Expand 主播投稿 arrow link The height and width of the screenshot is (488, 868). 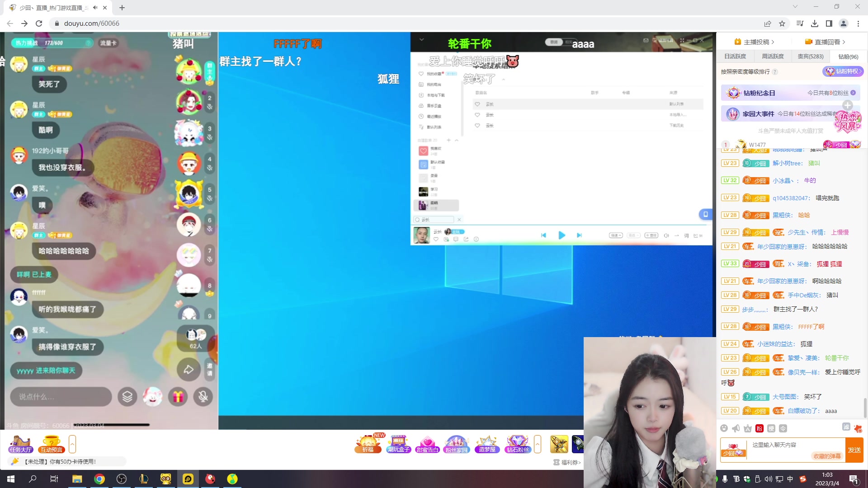point(773,42)
